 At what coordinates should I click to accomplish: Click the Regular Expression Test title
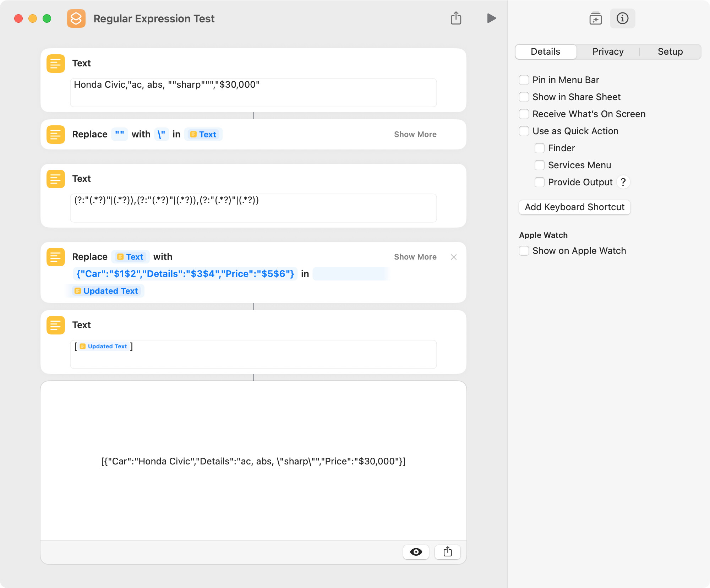(x=154, y=18)
